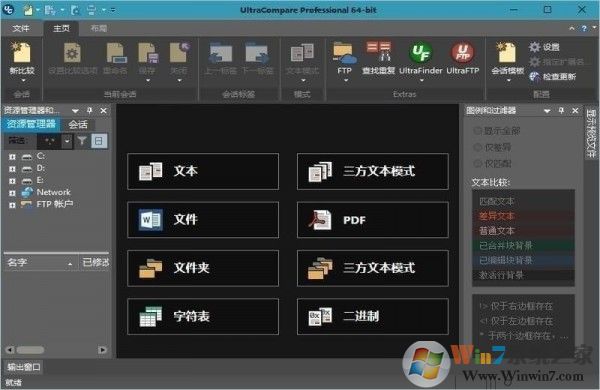The width and height of the screenshot is (600, 390).
Task: Click the filter funnel icon in explorer
Action: click(82, 141)
